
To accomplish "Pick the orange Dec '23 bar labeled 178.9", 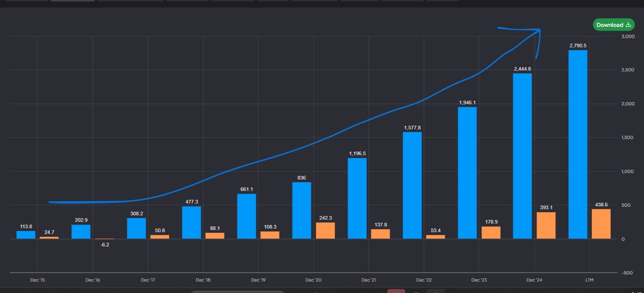I will (491, 232).
